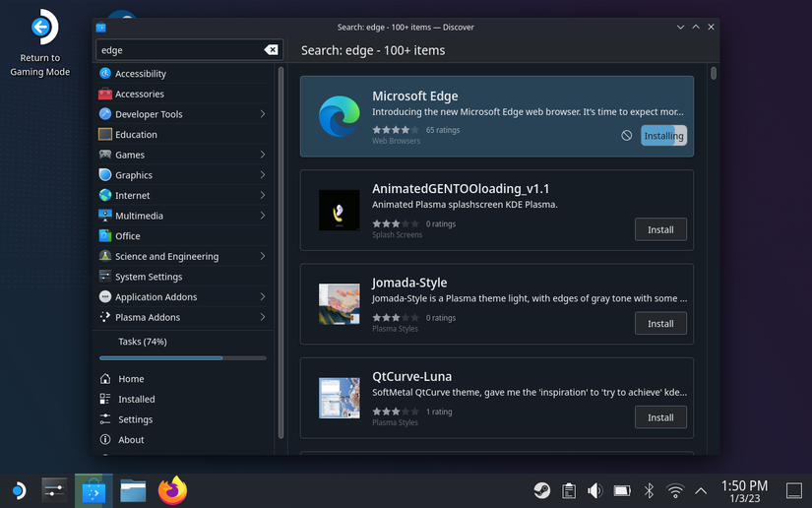Screen dimensions: 812x508
Task: Open the Installed page
Action: point(136,399)
